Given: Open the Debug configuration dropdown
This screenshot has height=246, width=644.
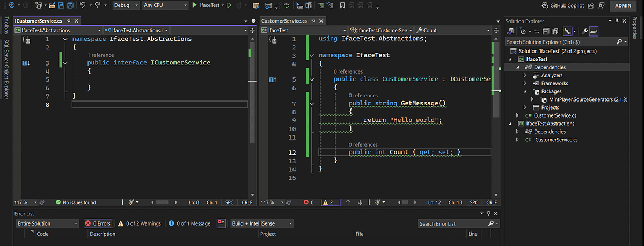Looking at the screenshot, I should [126, 5].
